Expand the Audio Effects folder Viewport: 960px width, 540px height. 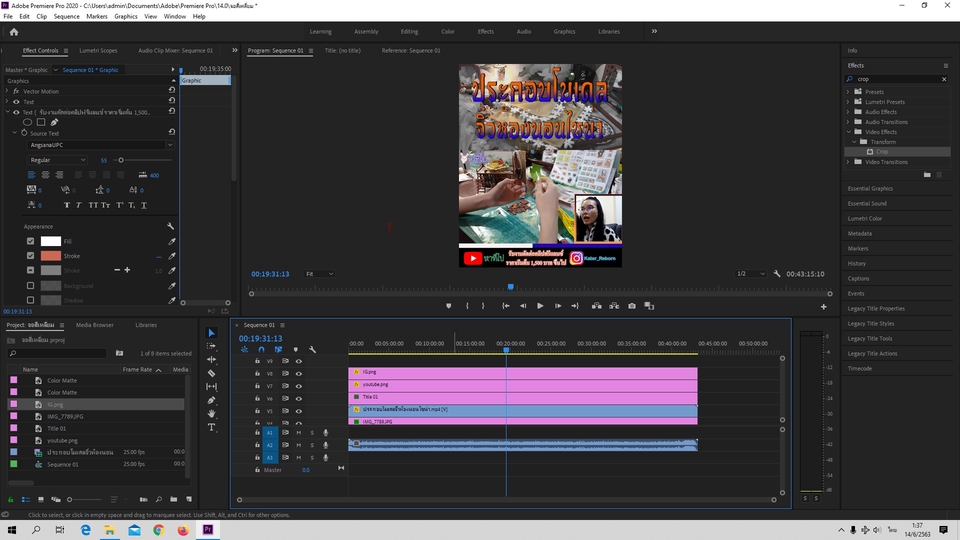click(x=848, y=112)
